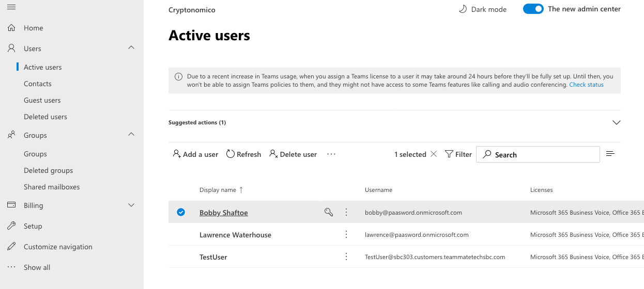Viewport: 644px width, 289px height.
Task: Click the Refresh circular arrow icon
Action: (231, 154)
